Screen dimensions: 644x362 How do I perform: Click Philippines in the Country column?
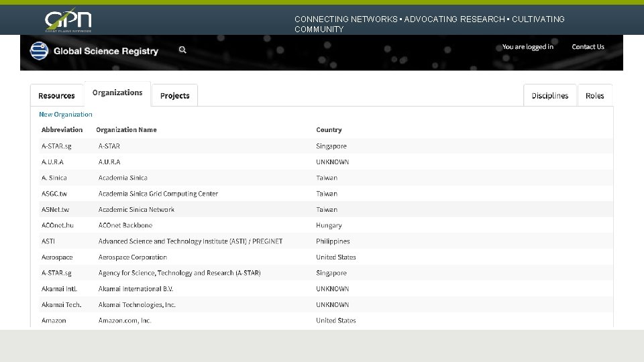pyautogui.click(x=333, y=241)
